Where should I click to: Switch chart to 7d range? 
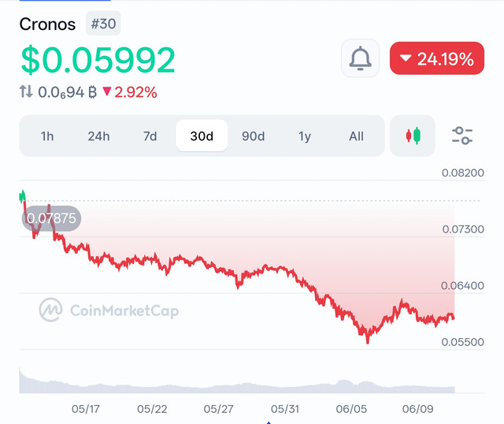tap(150, 136)
